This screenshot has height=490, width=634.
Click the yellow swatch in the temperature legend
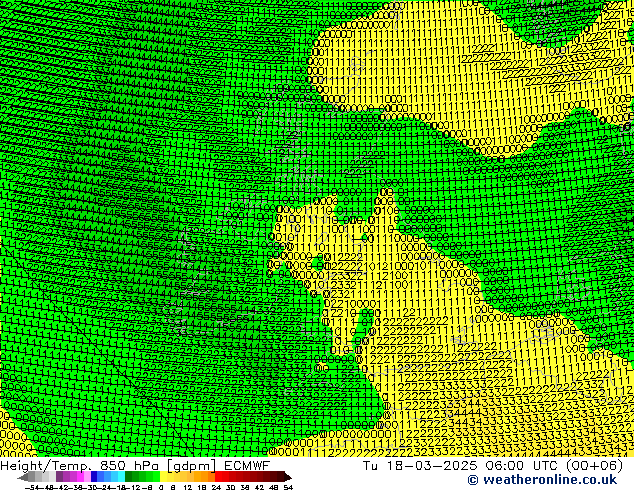coord(164,477)
